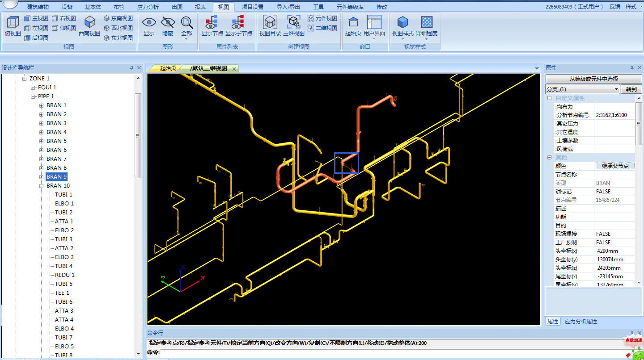Open the 视图目录 view catalog

(270, 22)
